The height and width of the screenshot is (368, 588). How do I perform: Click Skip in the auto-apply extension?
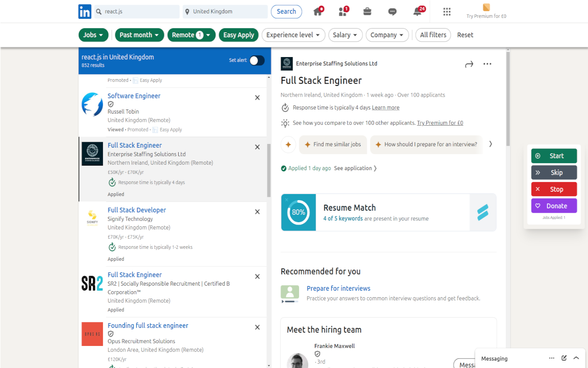tap(554, 172)
